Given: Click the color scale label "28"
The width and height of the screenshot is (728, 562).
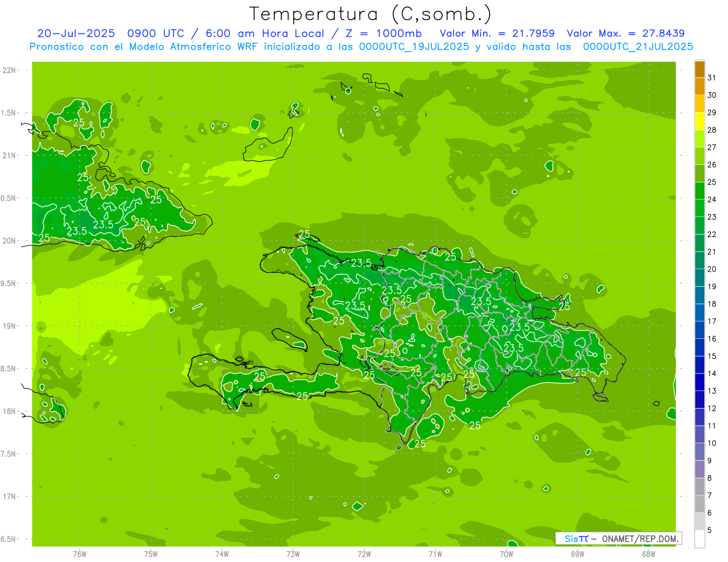Looking at the screenshot, I should [x=712, y=130].
